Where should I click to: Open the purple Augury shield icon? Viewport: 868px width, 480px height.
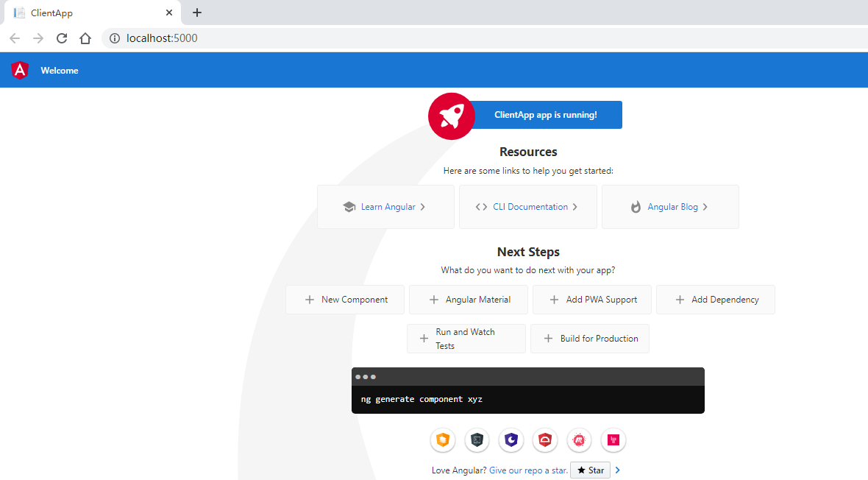click(511, 440)
